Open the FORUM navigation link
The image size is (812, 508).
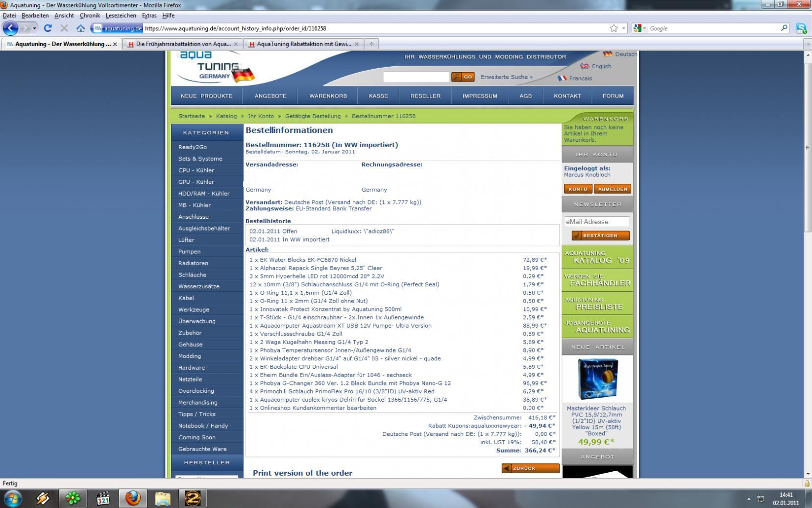(x=613, y=96)
